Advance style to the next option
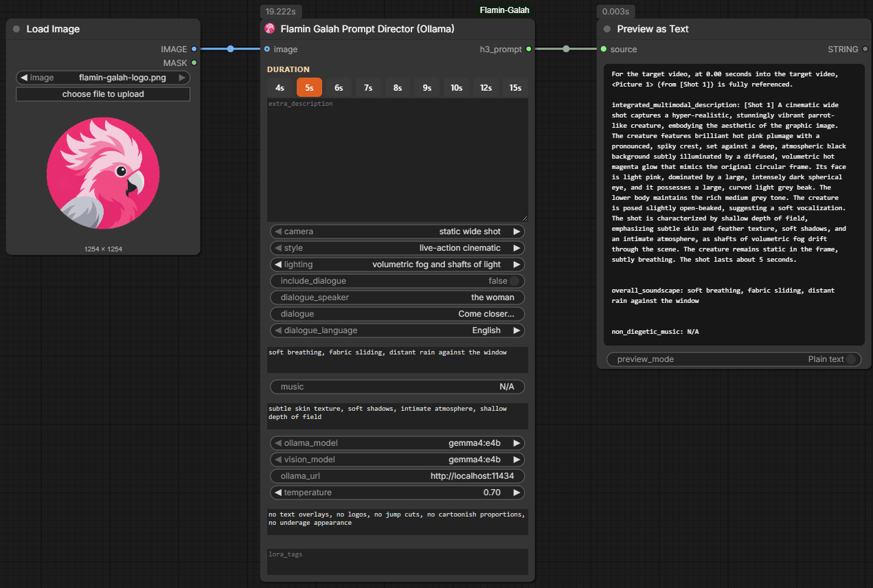873x588 pixels. [x=517, y=248]
